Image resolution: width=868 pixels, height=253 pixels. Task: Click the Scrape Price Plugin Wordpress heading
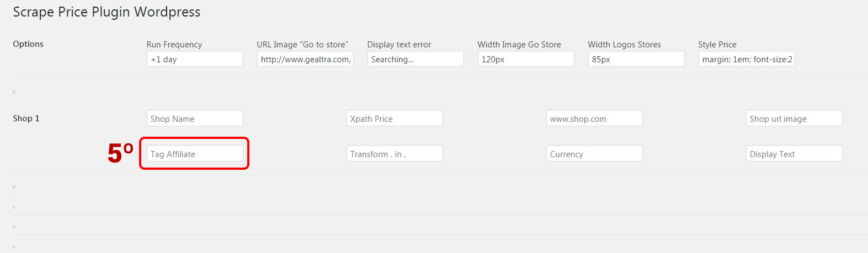[x=106, y=12]
